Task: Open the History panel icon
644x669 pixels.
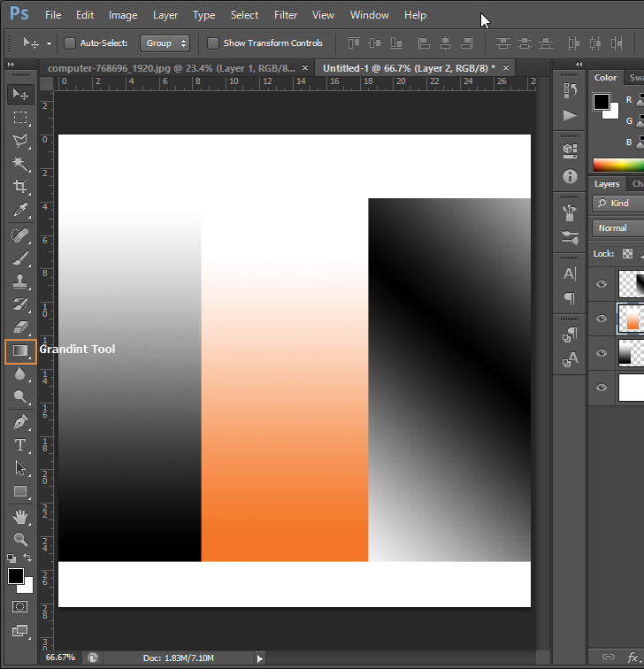Action: [571, 90]
